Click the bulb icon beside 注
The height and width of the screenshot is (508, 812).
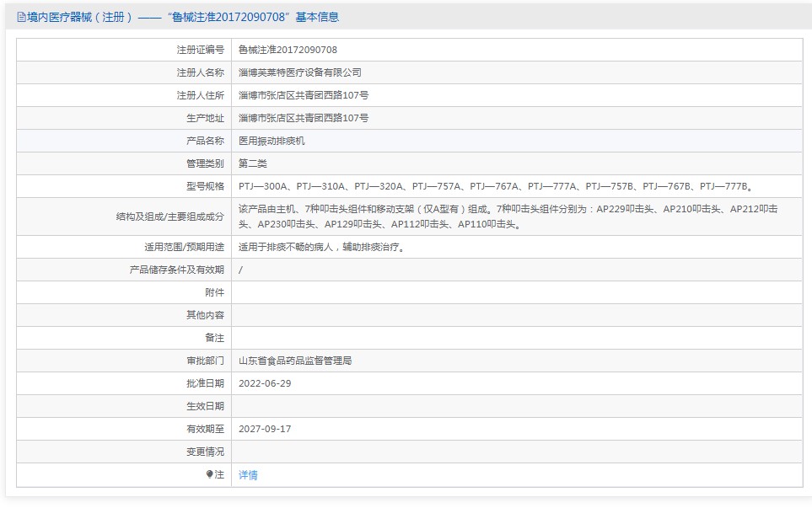[x=209, y=473]
